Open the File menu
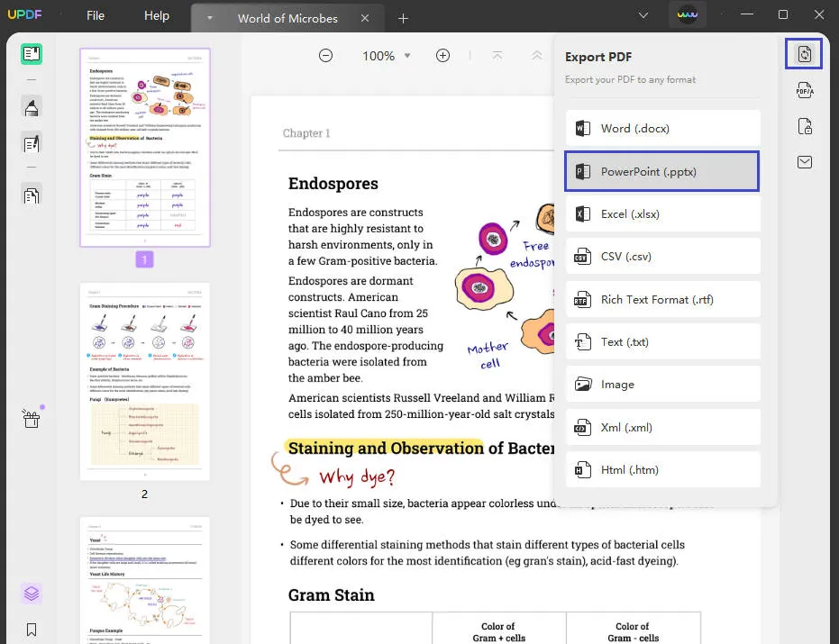The width and height of the screenshot is (839, 644). pyautogui.click(x=95, y=15)
